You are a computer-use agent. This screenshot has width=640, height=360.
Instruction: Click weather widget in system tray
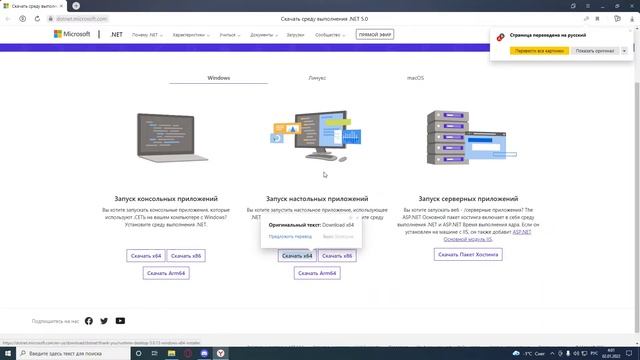[529, 353]
